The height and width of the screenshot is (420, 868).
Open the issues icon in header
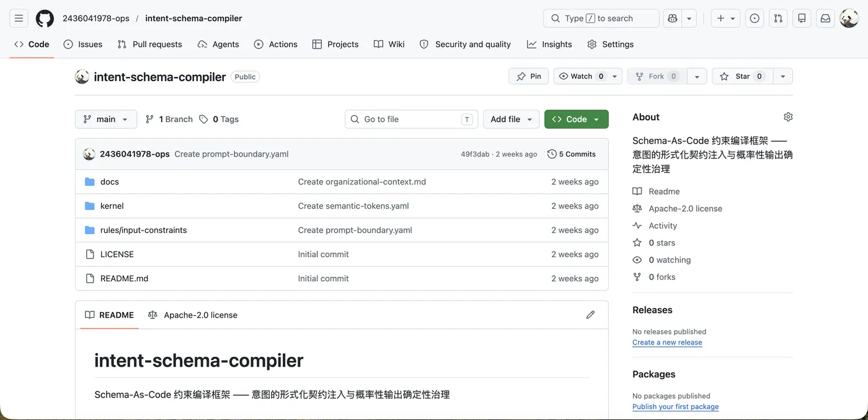[755, 19]
